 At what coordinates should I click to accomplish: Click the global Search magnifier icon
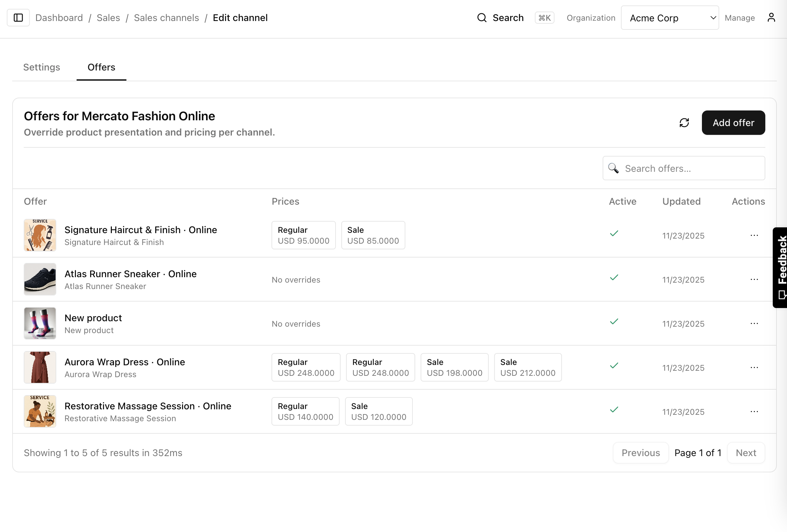click(482, 18)
